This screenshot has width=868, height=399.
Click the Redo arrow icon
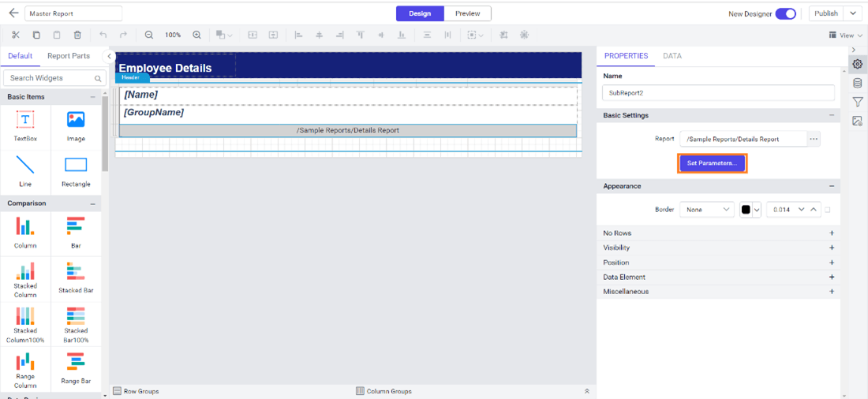click(123, 35)
